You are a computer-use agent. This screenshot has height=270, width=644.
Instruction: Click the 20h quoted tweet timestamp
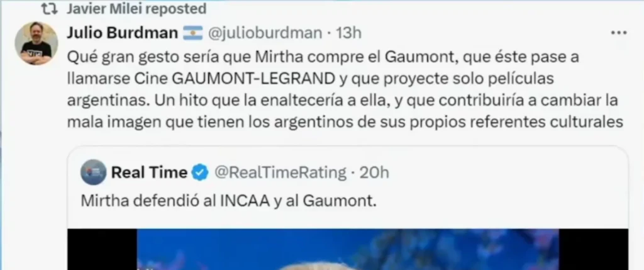click(374, 173)
